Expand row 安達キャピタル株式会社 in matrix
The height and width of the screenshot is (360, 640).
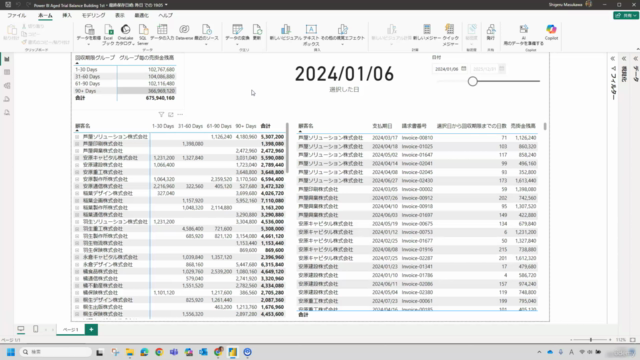77,158
